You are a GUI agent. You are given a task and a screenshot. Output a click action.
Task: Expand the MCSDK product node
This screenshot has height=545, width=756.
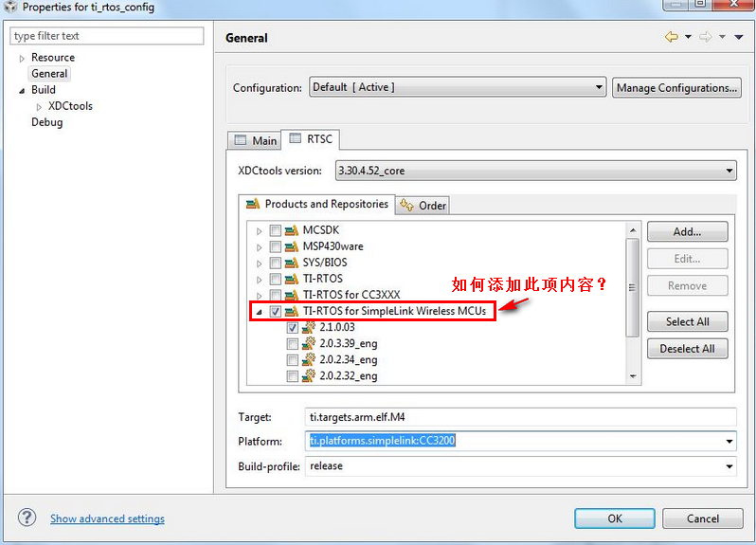click(x=259, y=231)
